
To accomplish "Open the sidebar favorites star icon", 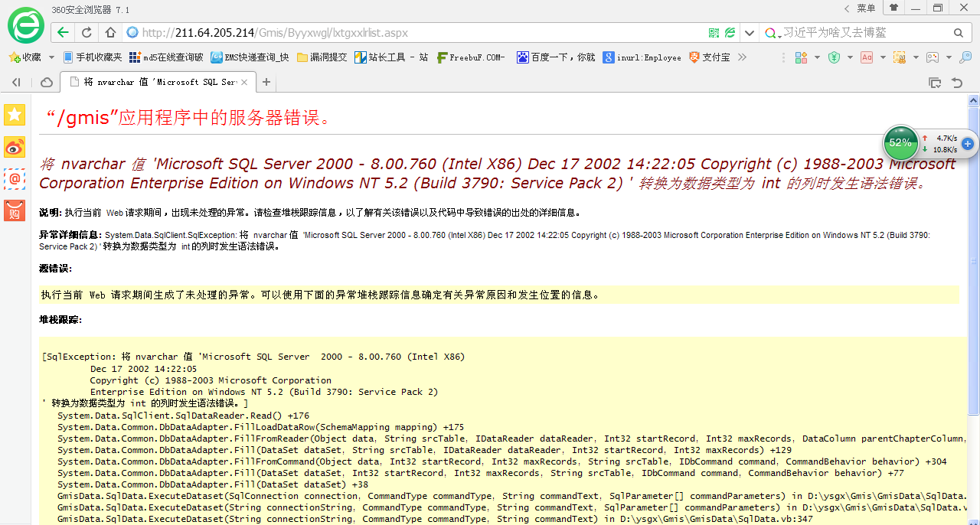I will click(15, 115).
